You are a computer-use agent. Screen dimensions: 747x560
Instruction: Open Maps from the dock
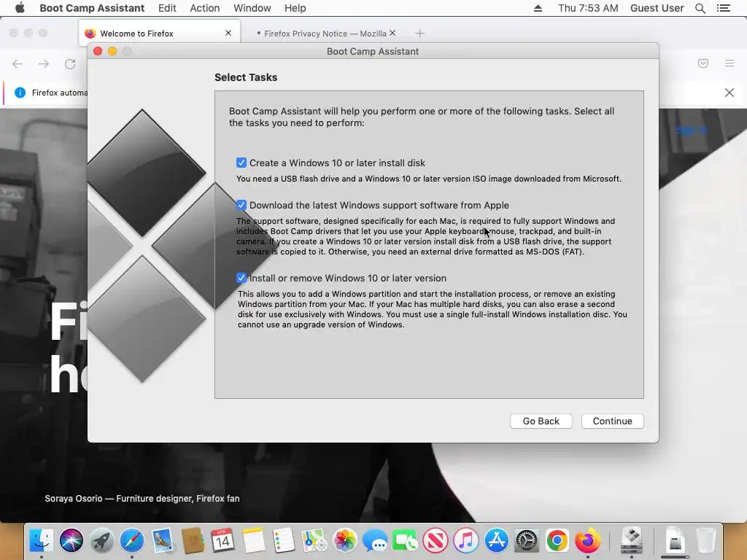314,541
